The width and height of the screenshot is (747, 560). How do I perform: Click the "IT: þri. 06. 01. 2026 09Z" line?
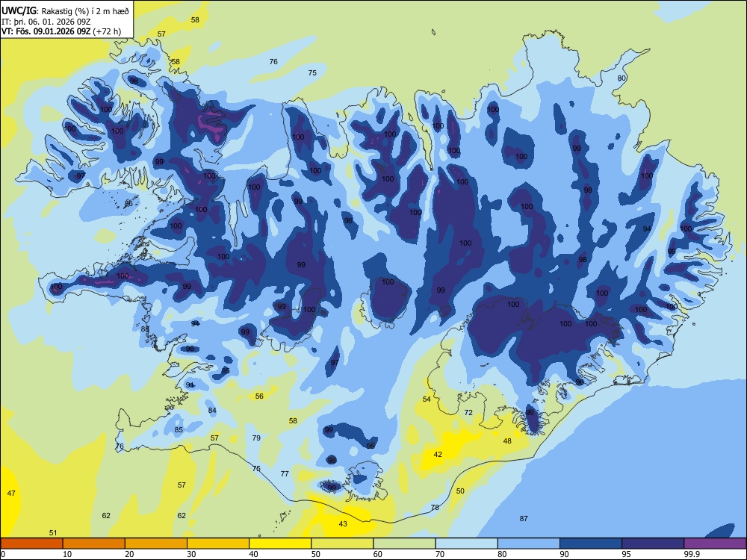click(46, 22)
